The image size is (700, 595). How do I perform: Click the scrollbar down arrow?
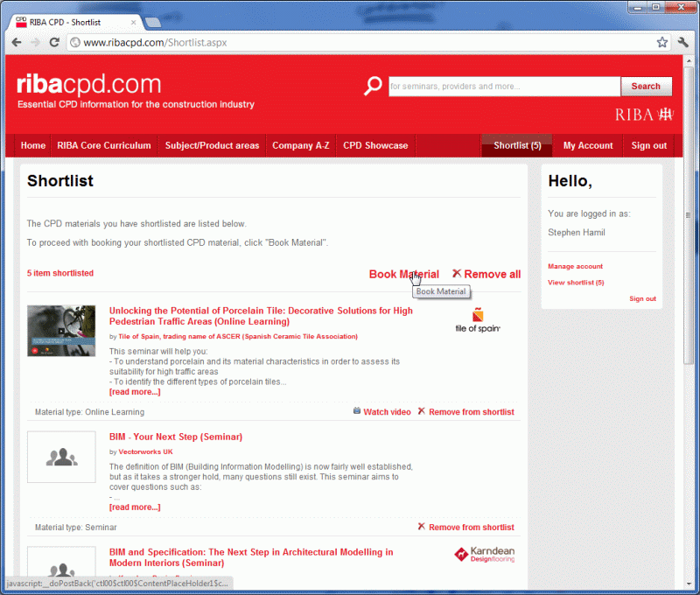(x=688, y=584)
